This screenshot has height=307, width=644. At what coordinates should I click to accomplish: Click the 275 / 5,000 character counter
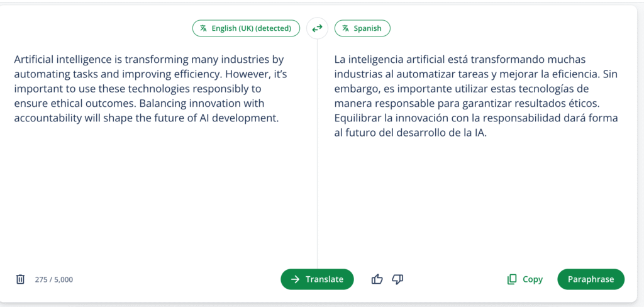point(54,279)
